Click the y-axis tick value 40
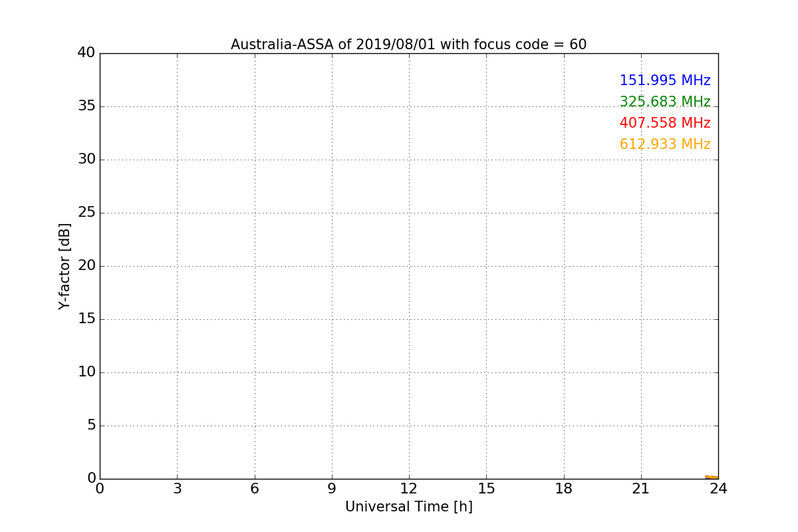Image resolution: width=798 pixels, height=532 pixels. click(86, 53)
